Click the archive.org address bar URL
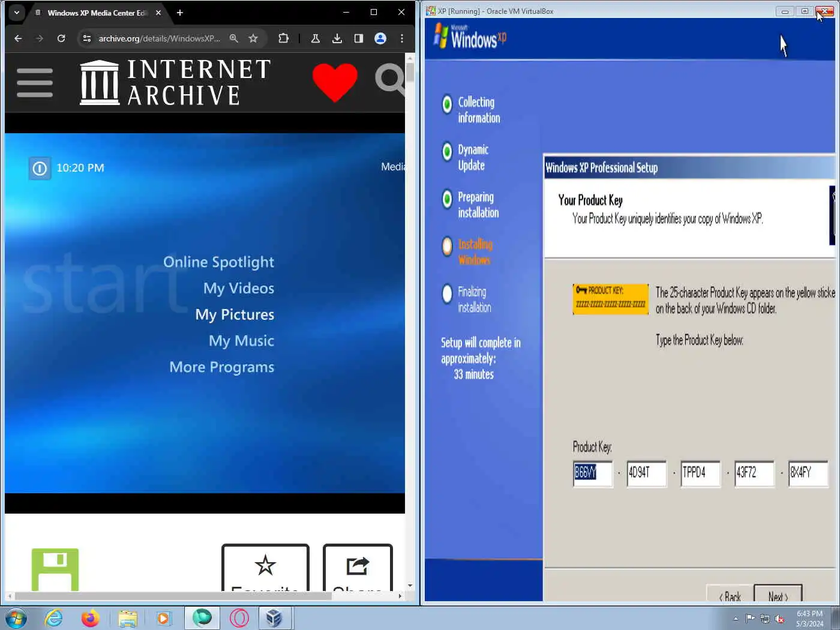840x630 pixels. tap(160, 38)
